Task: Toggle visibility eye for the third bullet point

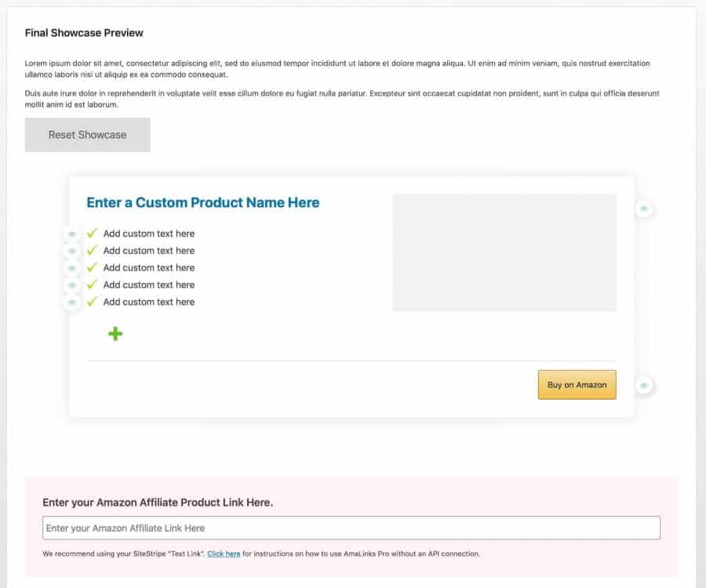Action: point(71,268)
